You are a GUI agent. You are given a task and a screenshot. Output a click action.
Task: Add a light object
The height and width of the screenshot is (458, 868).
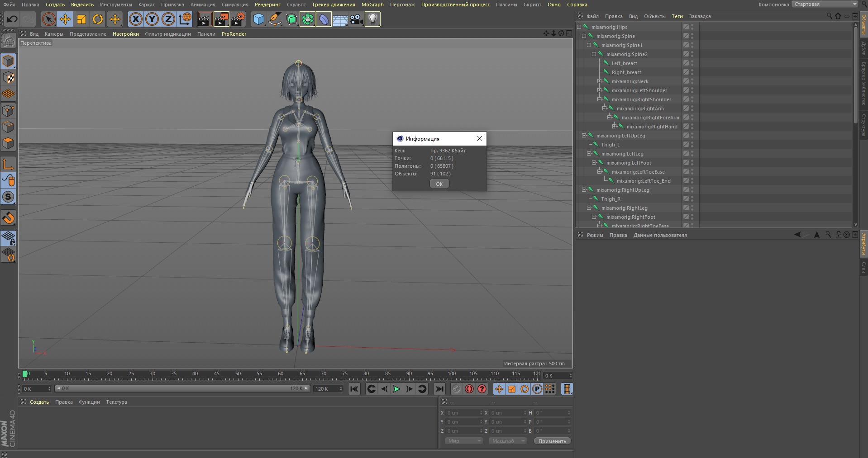[x=372, y=19]
